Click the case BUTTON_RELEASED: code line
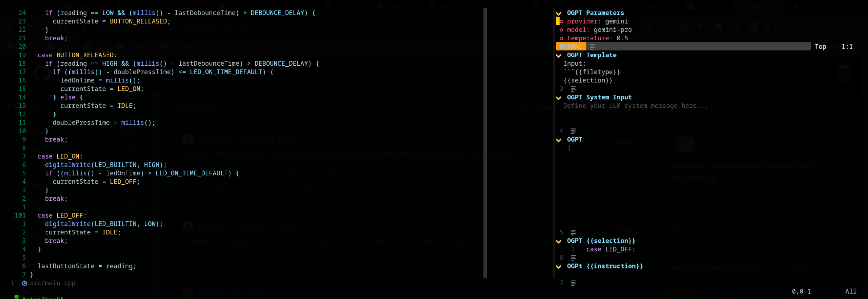 (77, 55)
